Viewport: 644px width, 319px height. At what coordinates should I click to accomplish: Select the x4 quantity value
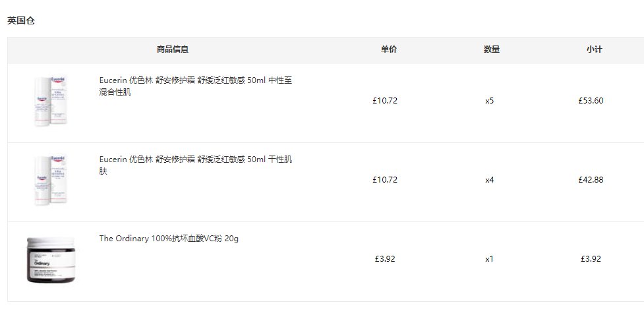(489, 180)
